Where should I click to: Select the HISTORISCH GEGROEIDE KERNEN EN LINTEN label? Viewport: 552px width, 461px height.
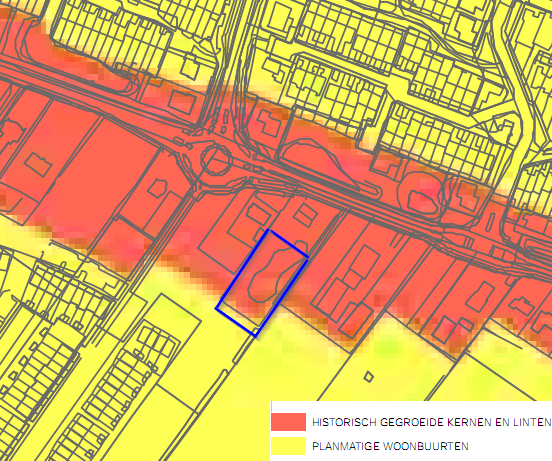point(432,422)
